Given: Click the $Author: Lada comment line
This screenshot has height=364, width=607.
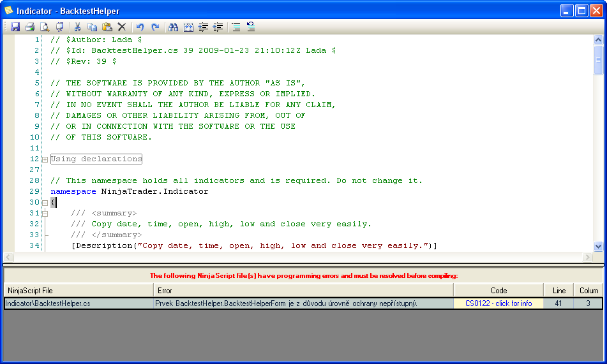Looking at the screenshot, I should tap(96, 40).
